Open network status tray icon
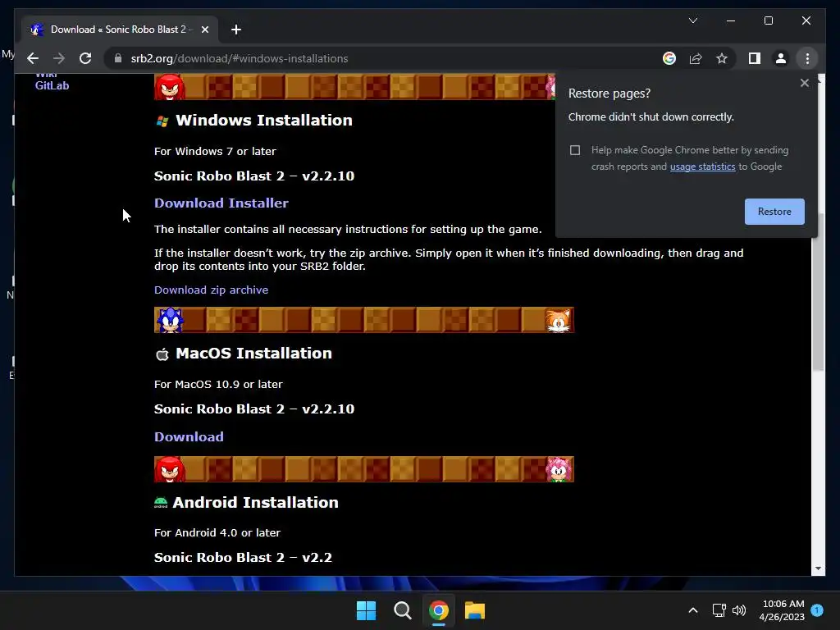 719,610
